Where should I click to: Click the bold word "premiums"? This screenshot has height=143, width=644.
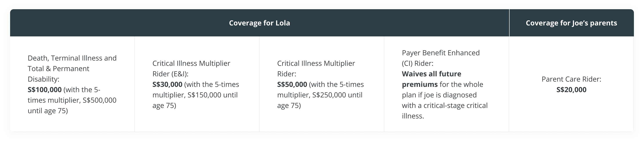tap(420, 84)
